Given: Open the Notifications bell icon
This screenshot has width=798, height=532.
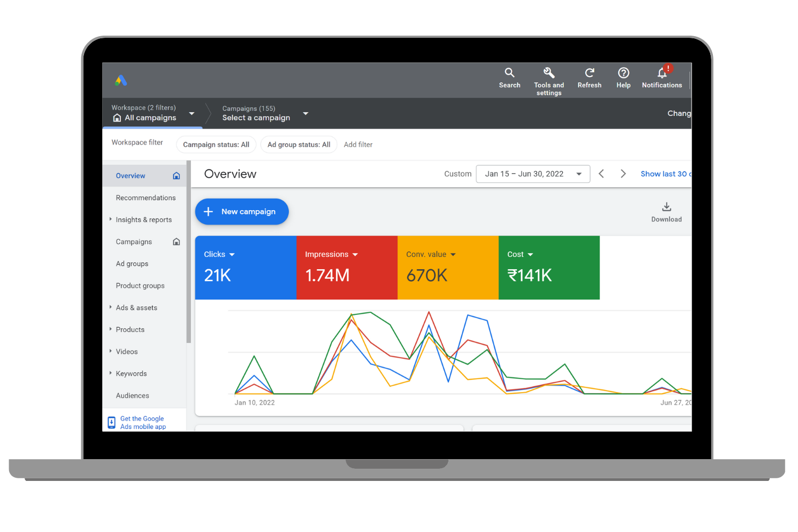Looking at the screenshot, I should pyautogui.click(x=662, y=73).
